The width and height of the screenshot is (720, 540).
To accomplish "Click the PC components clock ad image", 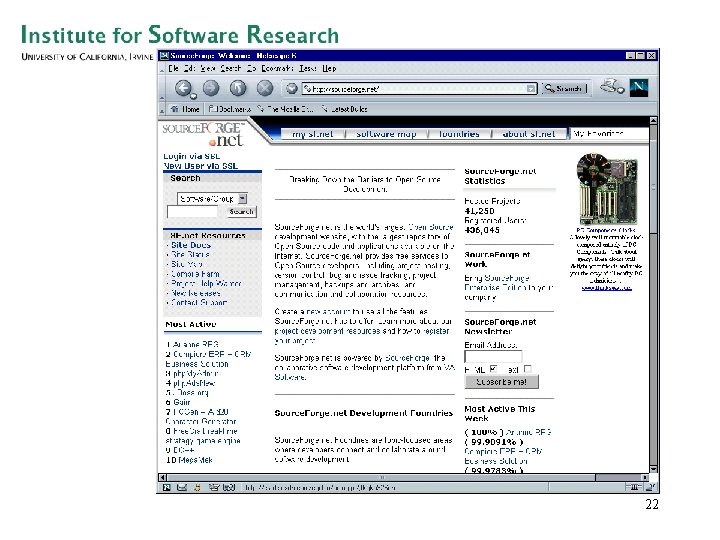I will (607, 188).
